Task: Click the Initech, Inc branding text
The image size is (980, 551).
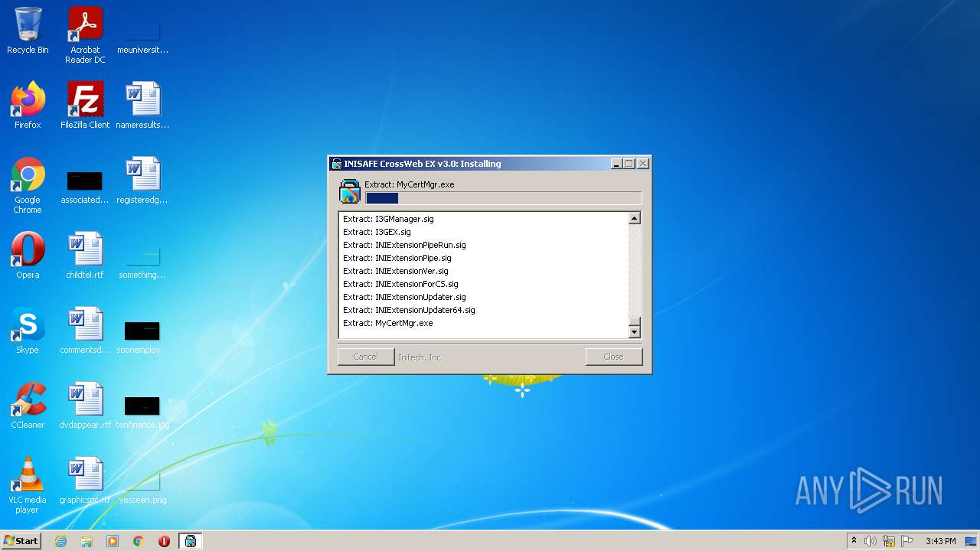Action: 420,357
